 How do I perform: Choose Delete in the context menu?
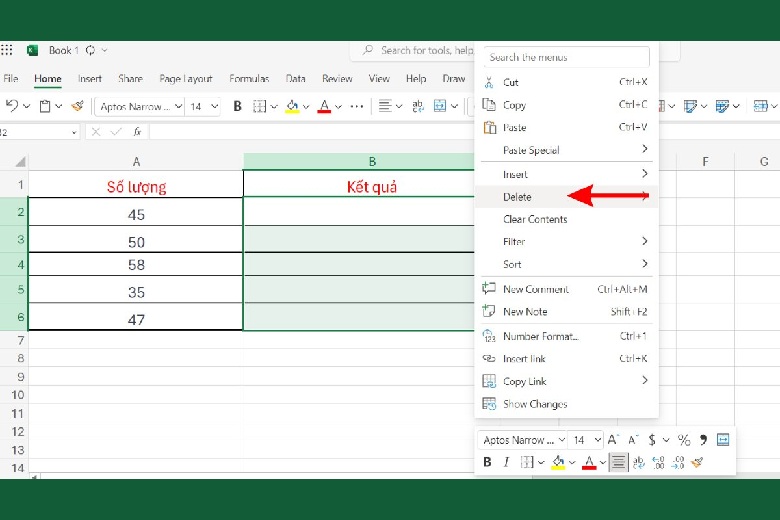[567, 197]
